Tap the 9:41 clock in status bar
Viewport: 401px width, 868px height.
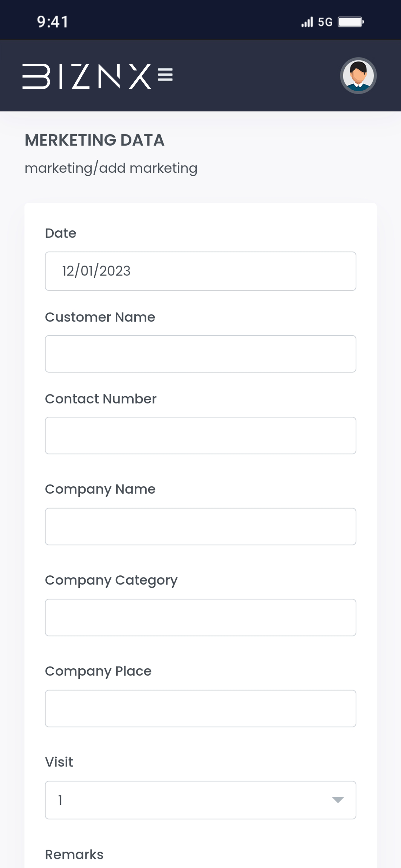point(53,22)
